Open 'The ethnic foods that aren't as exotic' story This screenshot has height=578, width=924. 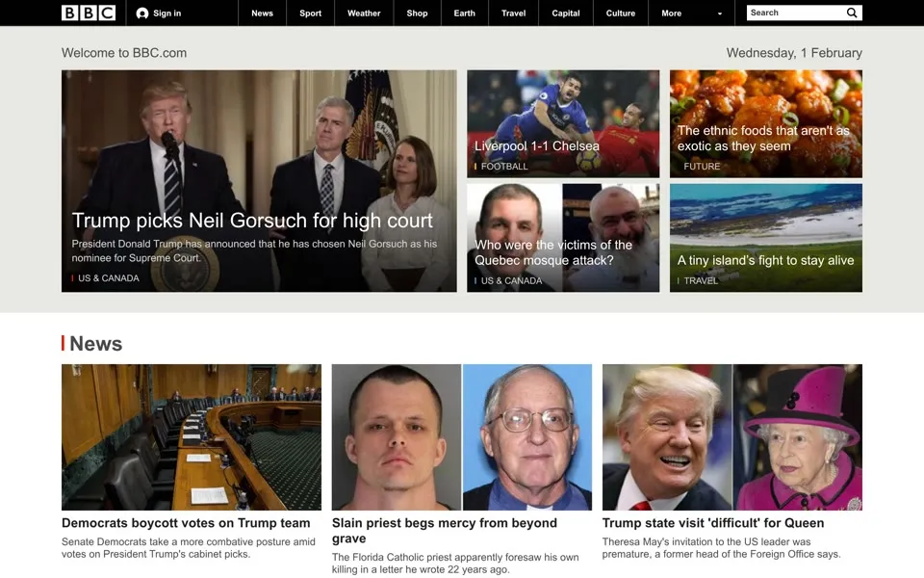point(763,138)
